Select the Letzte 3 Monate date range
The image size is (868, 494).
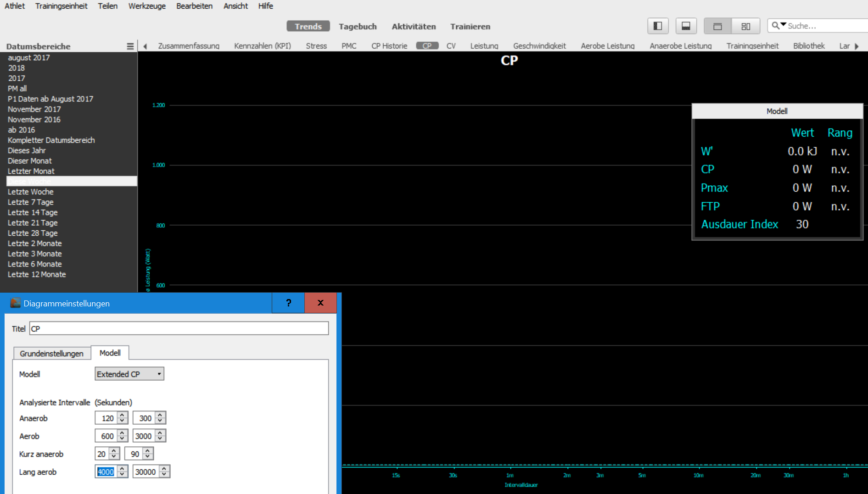click(35, 254)
